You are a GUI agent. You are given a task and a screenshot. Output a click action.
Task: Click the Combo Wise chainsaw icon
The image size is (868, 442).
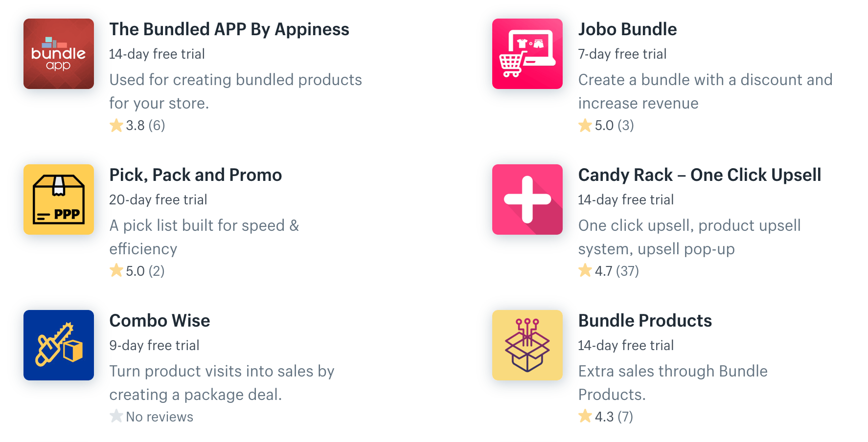(58, 345)
